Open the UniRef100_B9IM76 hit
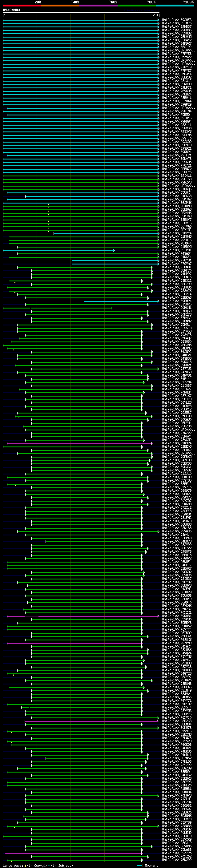 coord(176,23)
